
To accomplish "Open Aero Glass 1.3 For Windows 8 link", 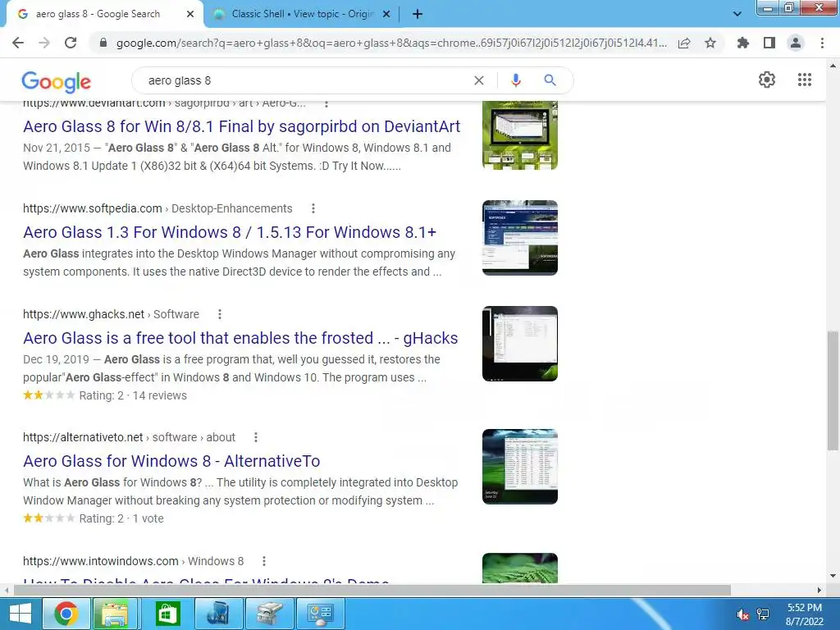I will [230, 232].
